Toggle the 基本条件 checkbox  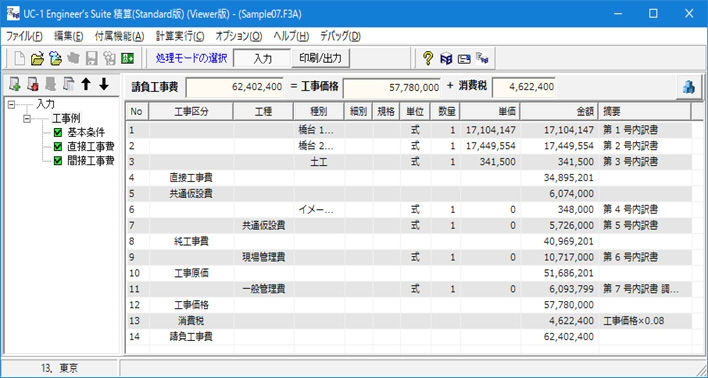57,133
